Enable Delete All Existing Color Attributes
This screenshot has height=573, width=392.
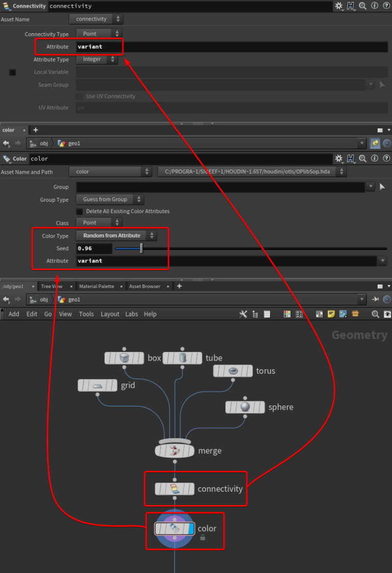[79, 211]
